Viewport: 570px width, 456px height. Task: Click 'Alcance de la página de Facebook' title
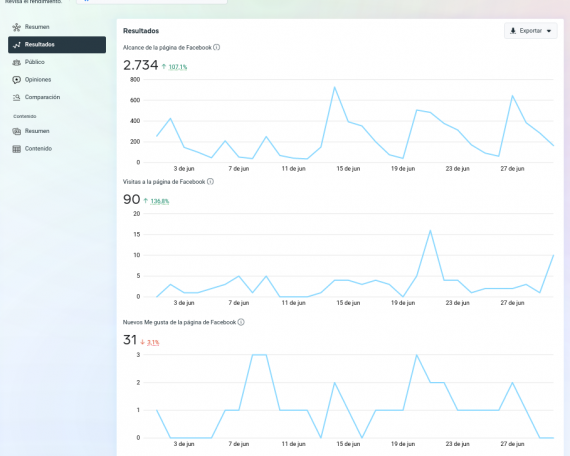(167, 48)
